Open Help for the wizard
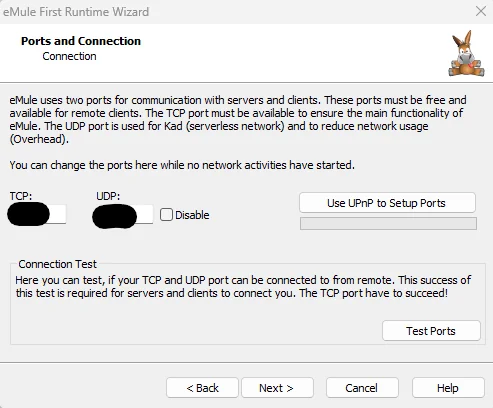Image resolution: width=493 pixels, height=408 pixels. click(448, 388)
